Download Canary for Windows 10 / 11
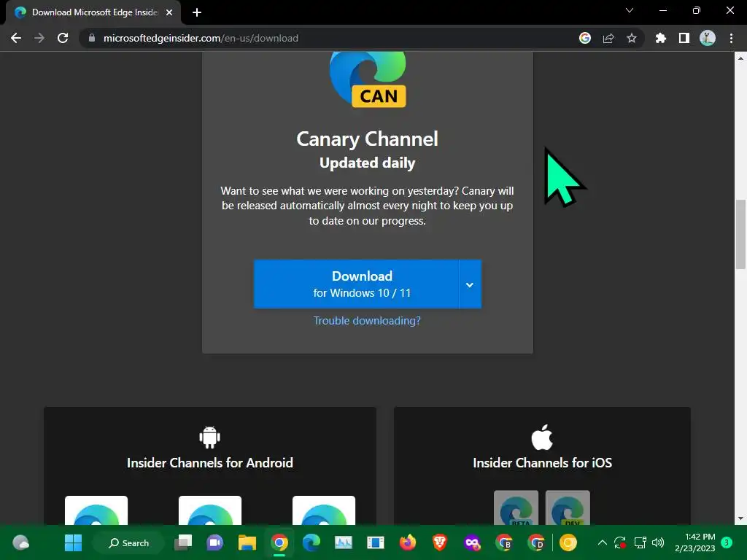This screenshot has height=560, width=747. pos(356,284)
